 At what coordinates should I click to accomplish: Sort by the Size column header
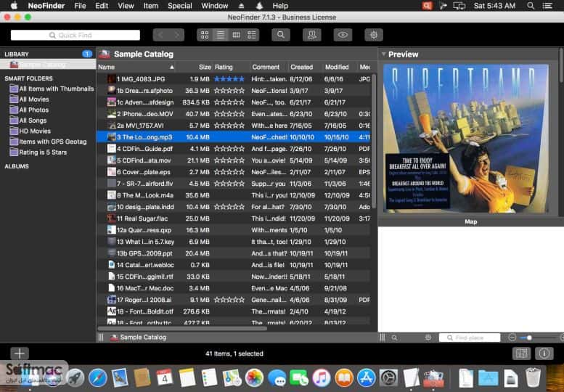[195, 67]
